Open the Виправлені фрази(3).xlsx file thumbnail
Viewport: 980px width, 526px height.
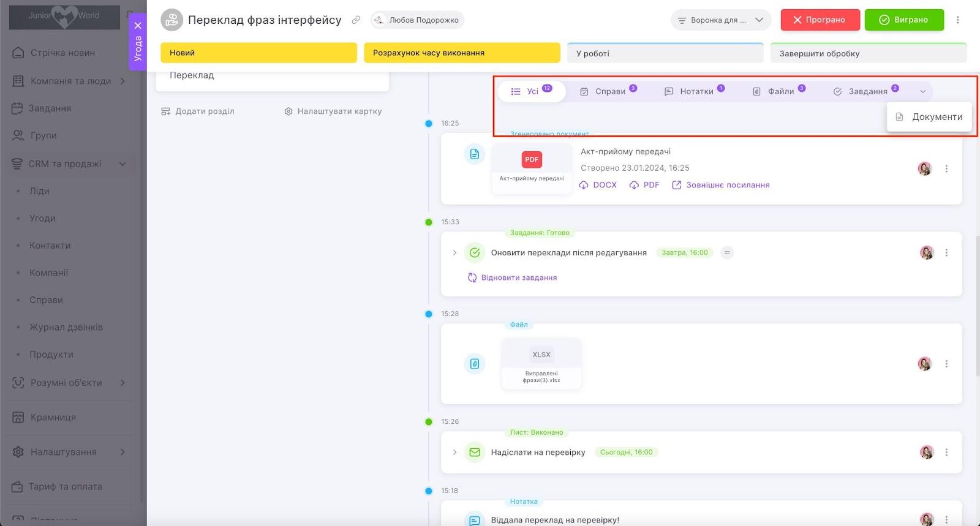point(541,364)
